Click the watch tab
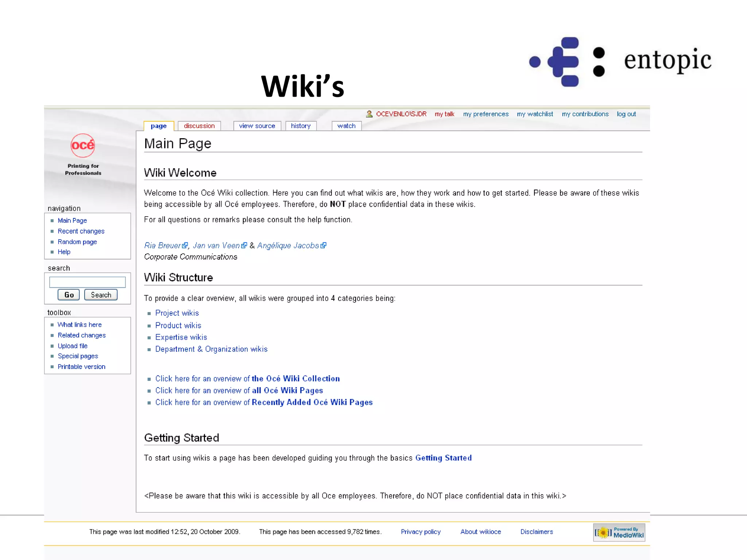Image resolution: width=747 pixels, height=560 pixels. tap(346, 126)
